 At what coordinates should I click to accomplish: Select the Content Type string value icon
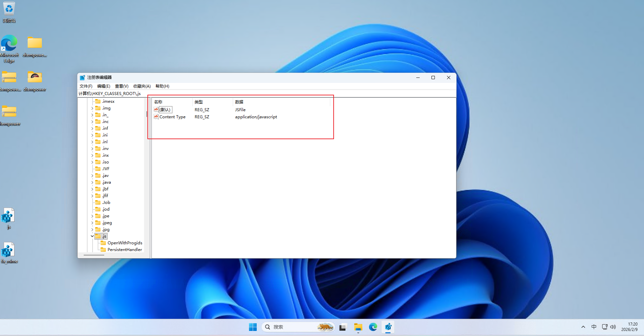[x=156, y=117]
